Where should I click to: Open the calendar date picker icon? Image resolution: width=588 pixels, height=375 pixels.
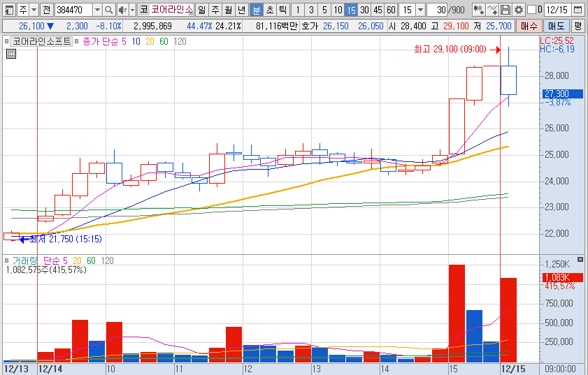[578, 10]
